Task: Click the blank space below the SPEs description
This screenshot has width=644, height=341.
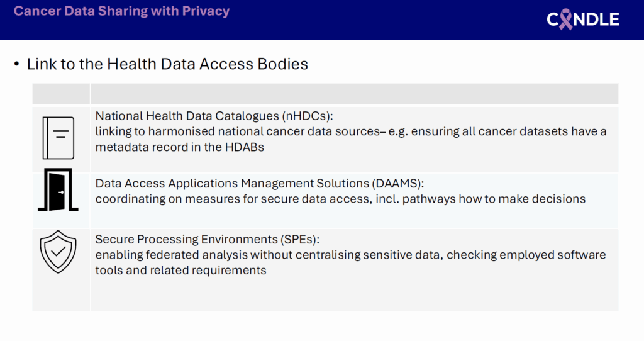Action: pos(354,293)
